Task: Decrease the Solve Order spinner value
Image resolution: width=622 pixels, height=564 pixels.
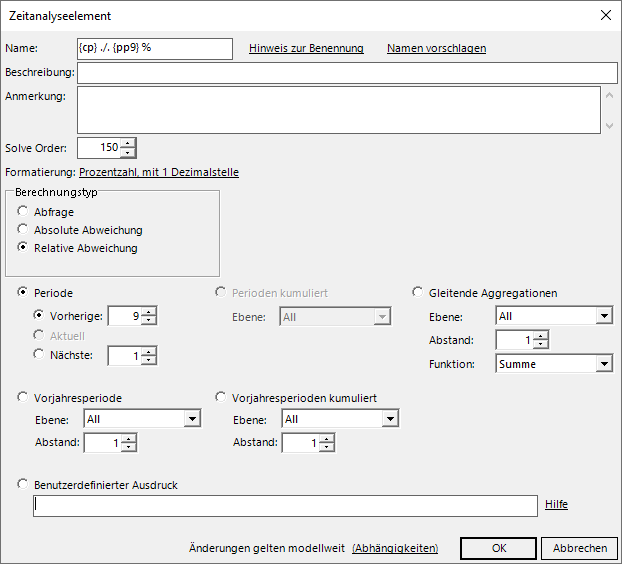Action: click(127, 153)
